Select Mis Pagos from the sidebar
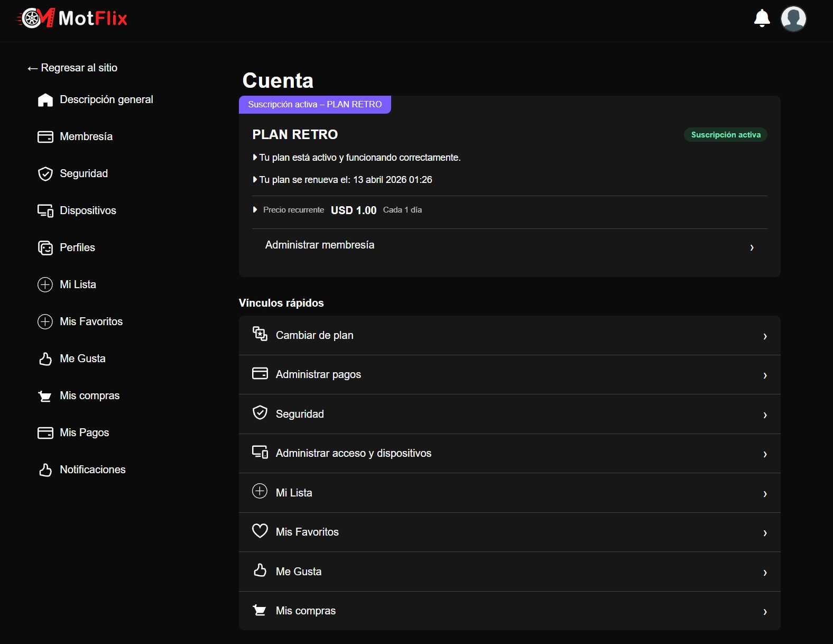833x644 pixels. [x=84, y=433]
